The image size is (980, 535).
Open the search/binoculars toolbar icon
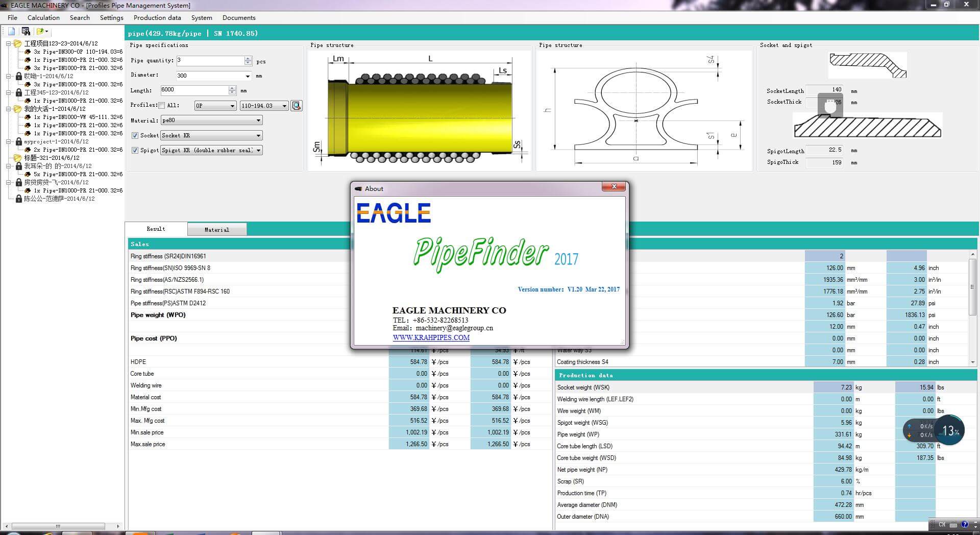[26, 31]
